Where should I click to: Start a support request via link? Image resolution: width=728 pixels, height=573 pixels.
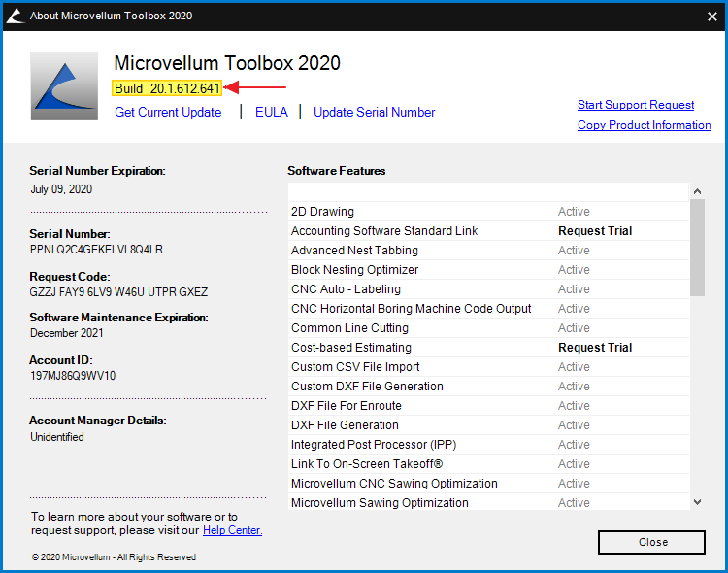coord(636,105)
